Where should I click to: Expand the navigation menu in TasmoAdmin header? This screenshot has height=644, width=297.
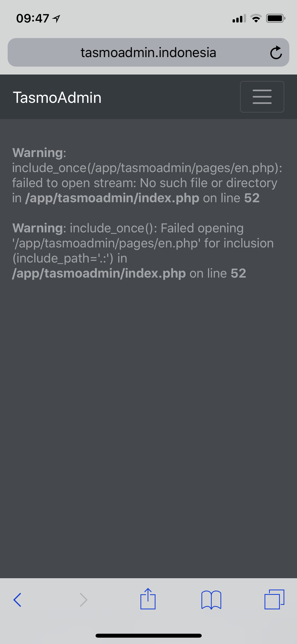point(262,97)
